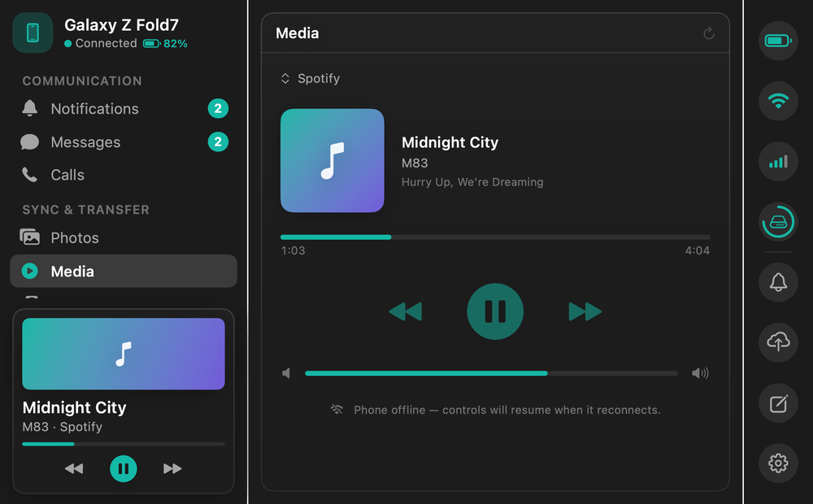This screenshot has width=813, height=504.
Task: Adjust the volume slider
Action: tap(491, 373)
